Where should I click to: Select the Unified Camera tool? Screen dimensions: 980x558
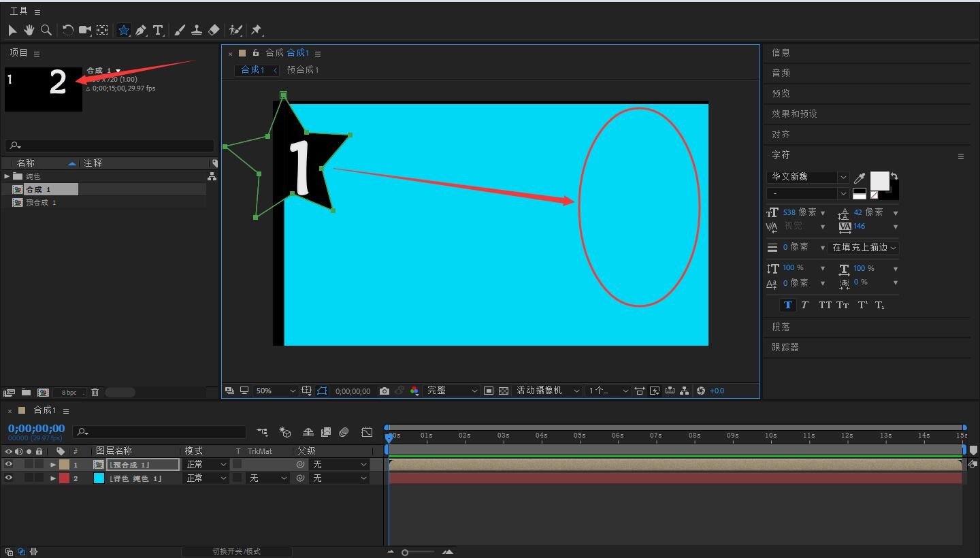coord(85,30)
